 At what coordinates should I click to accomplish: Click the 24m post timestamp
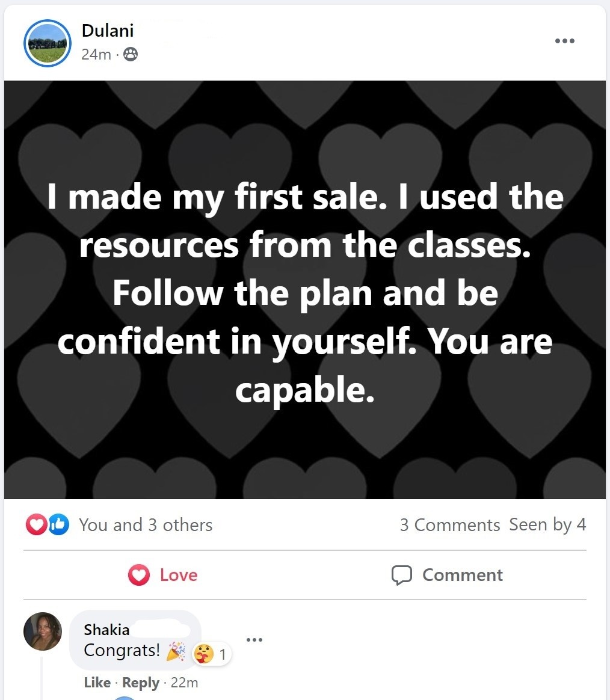[x=96, y=54]
